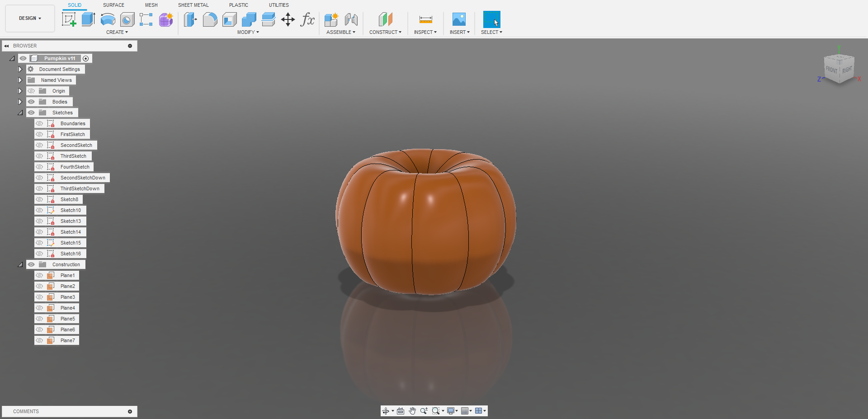
Task: Open the Select menu
Action: [x=491, y=32]
